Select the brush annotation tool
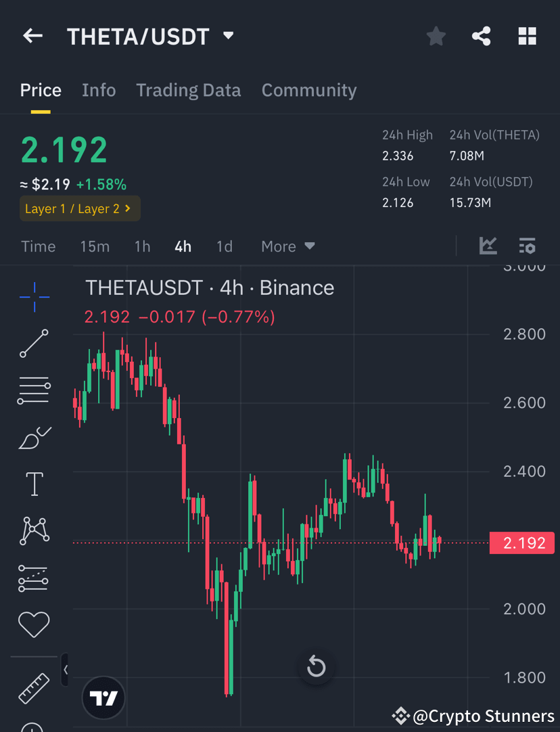 click(x=34, y=437)
